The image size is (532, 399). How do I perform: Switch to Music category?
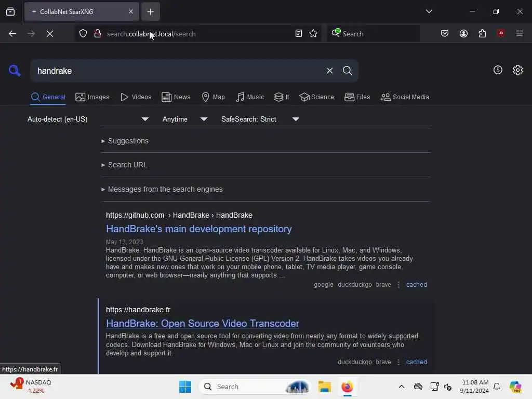(x=250, y=97)
